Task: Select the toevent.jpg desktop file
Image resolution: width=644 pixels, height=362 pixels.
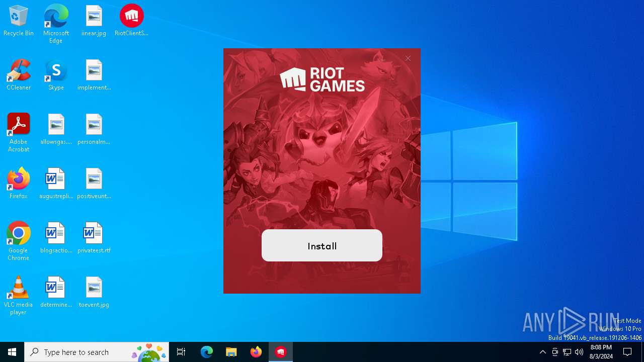Action: click(x=94, y=293)
